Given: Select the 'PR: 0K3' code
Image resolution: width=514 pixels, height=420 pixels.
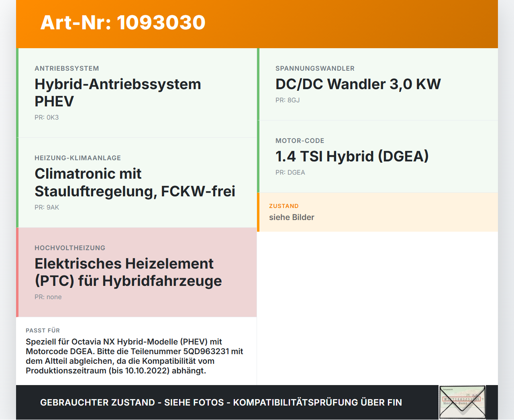Looking at the screenshot, I should point(47,118).
